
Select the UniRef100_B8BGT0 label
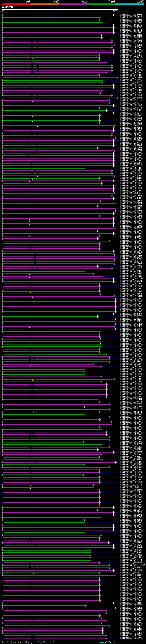pos(131,261)
